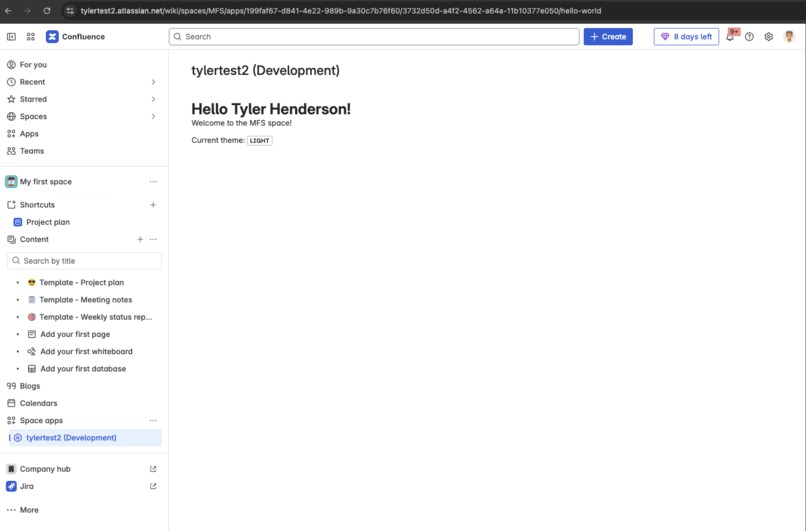Open My first space more options dots
Viewport: 806px width, 531px height.
click(x=153, y=181)
